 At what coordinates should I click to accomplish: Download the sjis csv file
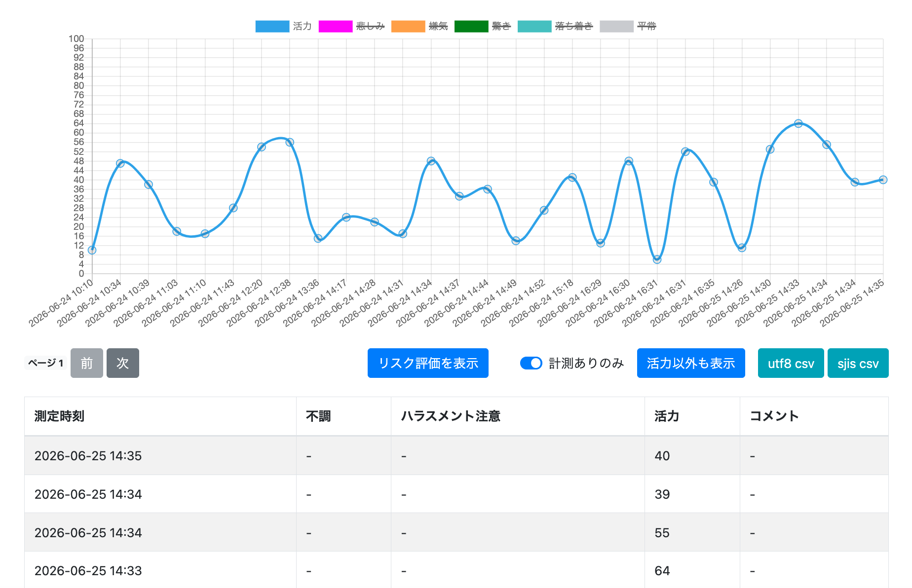[858, 363]
